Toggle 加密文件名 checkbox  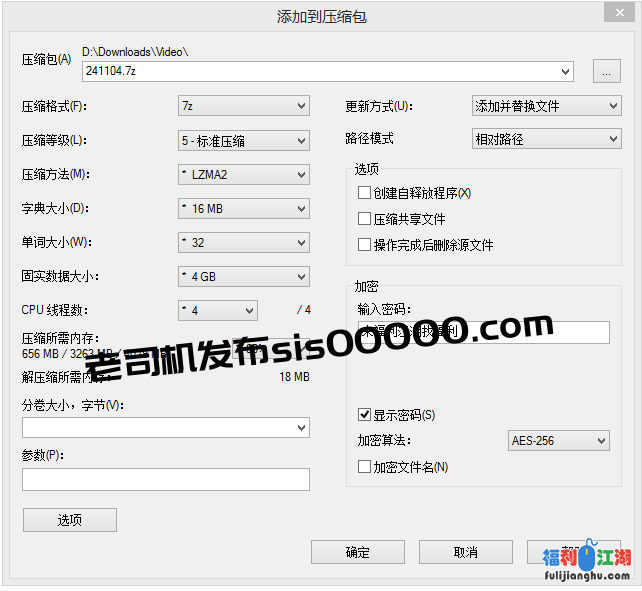365,467
